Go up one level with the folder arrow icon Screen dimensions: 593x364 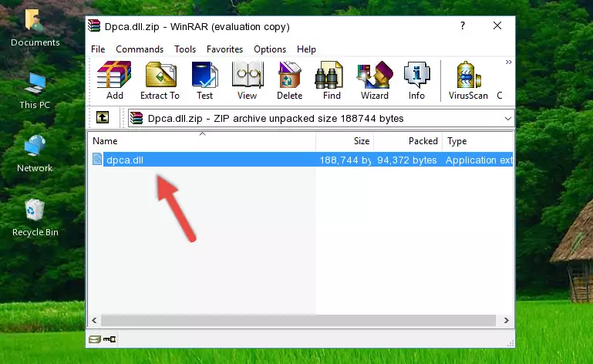coord(103,118)
